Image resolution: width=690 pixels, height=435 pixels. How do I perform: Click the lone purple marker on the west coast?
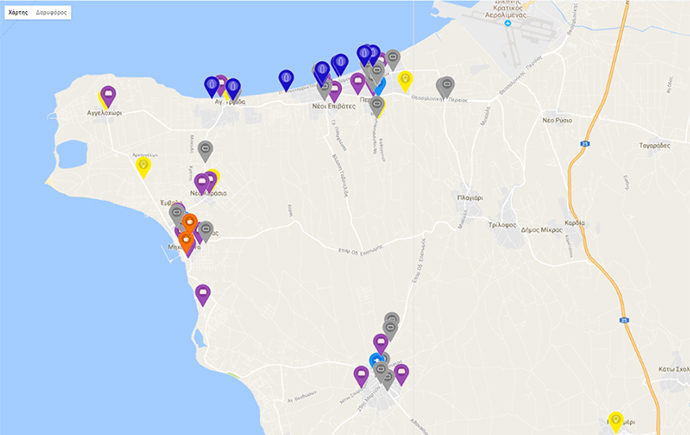(203, 293)
